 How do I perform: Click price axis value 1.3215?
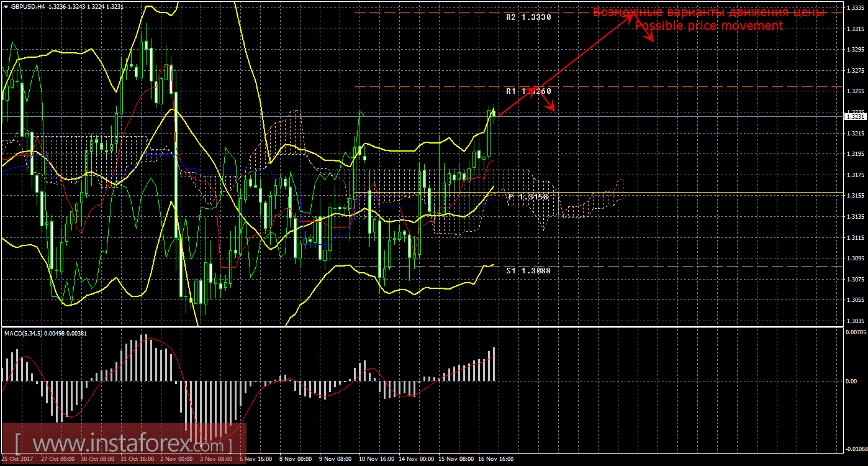pos(854,134)
